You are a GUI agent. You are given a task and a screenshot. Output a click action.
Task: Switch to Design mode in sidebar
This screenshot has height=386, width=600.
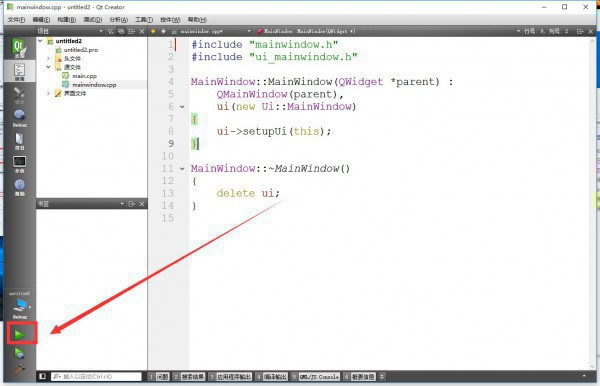19,95
